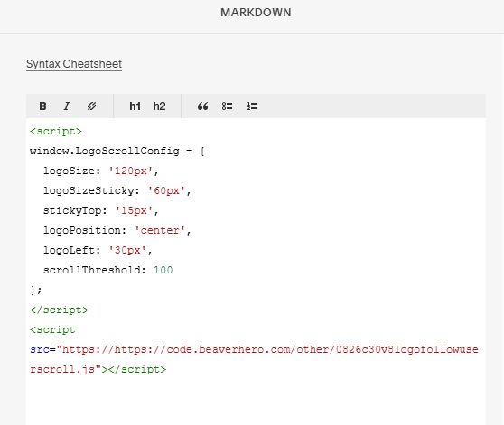Click the logoPosition 'center' value
Screen dimensions: 504x425
point(160,230)
